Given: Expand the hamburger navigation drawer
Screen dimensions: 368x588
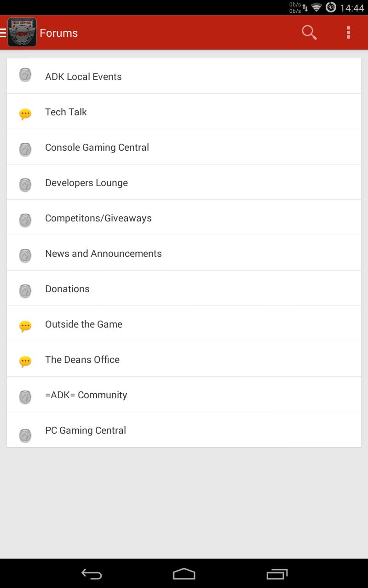Looking at the screenshot, I should tap(3, 33).
